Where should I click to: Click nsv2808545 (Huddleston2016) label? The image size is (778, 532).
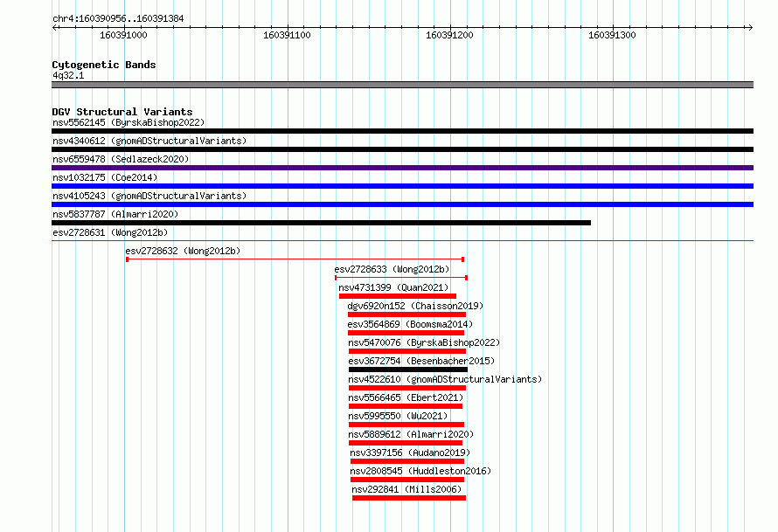(x=420, y=471)
